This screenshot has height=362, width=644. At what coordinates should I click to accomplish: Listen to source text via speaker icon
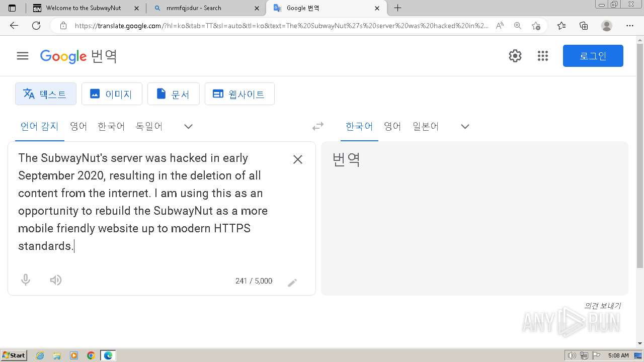coord(56,280)
